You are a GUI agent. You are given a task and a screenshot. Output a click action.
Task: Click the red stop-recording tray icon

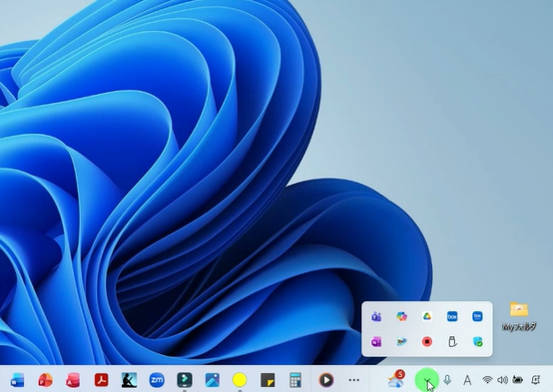coord(427,341)
